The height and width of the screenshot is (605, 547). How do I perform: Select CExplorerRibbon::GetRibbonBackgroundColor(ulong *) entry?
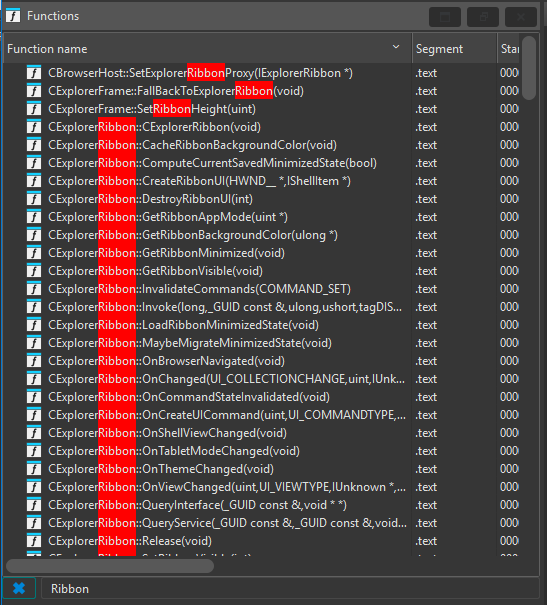[193, 235]
